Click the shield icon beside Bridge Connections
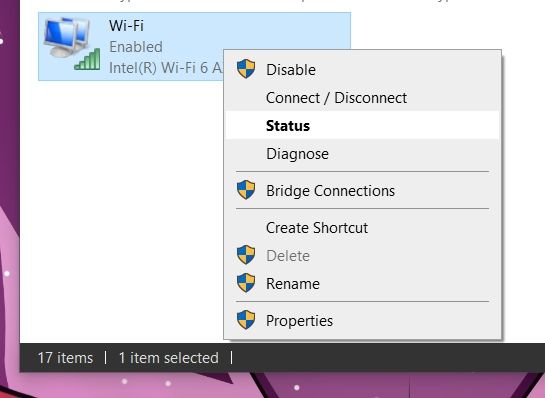Screen dimensions: 545x398 click(x=246, y=189)
